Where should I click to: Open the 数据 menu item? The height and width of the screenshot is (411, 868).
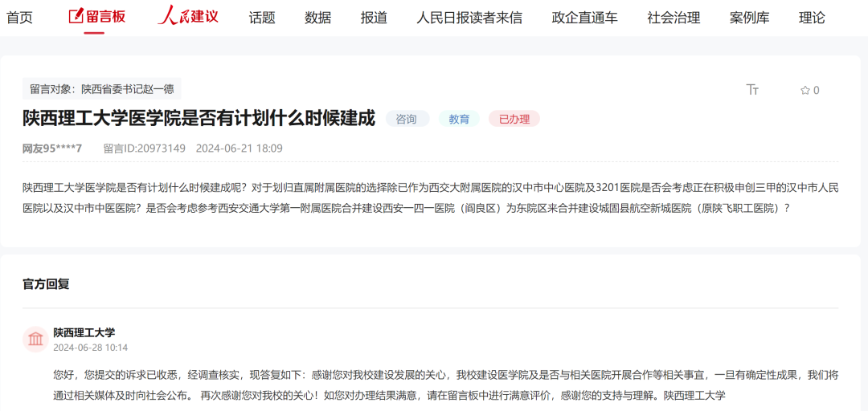pyautogui.click(x=317, y=18)
